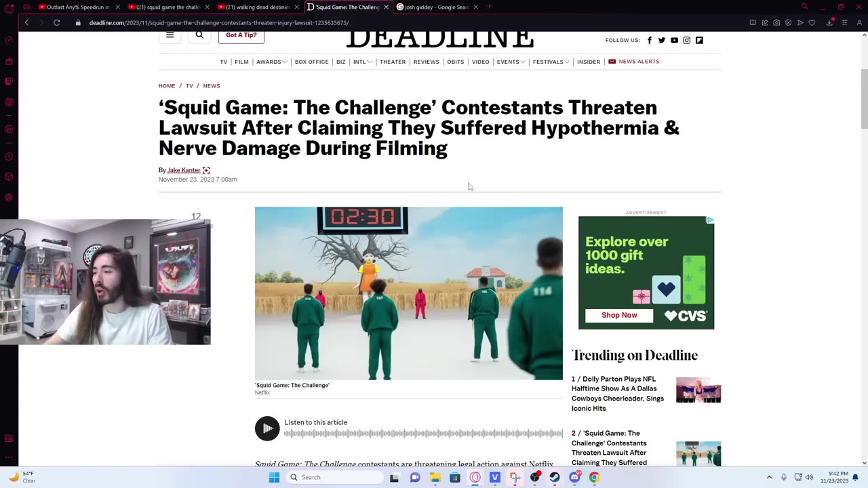The image size is (868, 488).
Task: Open Steam from the taskbar
Action: (555, 477)
